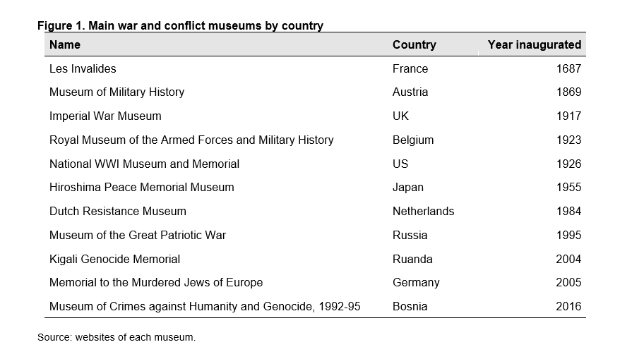Select "Memorial to the Murdered Jews of Europe"
The image size is (644, 359).
click(x=156, y=282)
